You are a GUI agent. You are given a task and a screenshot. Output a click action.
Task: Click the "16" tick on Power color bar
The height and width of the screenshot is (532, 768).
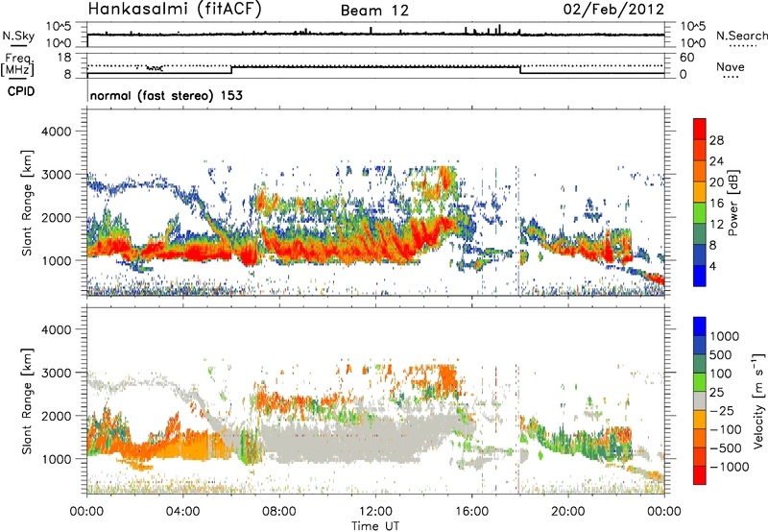716,204
